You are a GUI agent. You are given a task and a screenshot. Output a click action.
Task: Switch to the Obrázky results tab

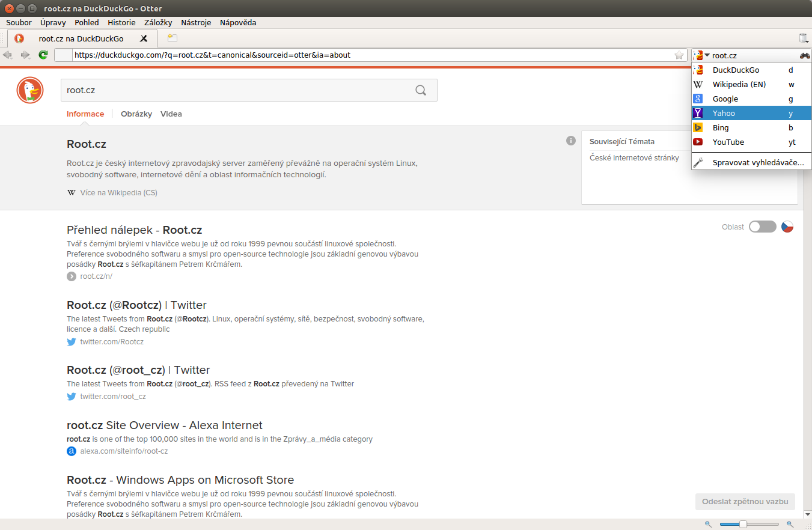click(136, 114)
